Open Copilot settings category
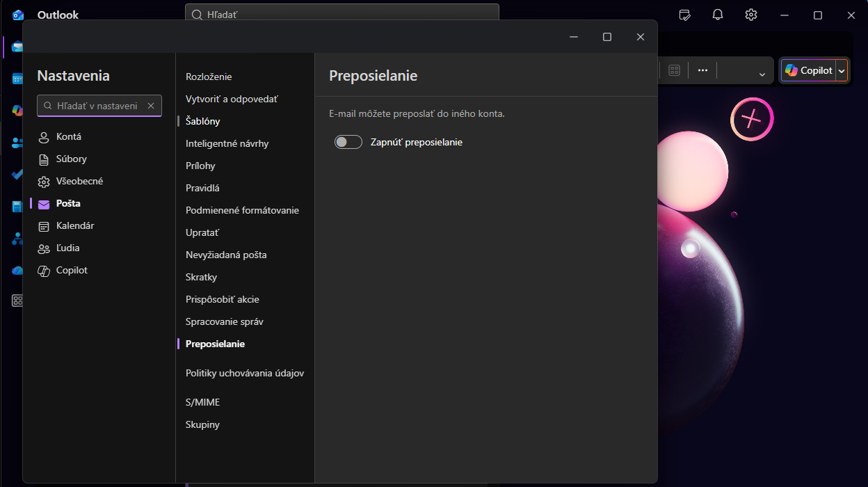 [71, 270]
